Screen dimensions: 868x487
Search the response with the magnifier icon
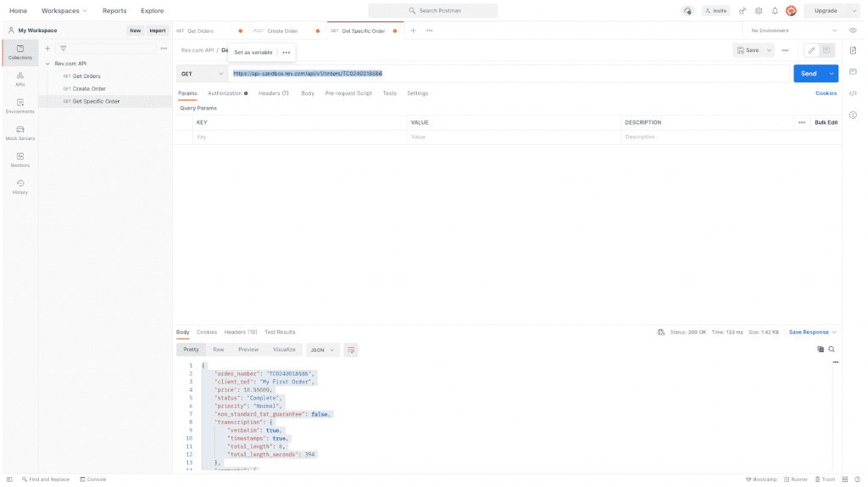(x=832, y=350)
